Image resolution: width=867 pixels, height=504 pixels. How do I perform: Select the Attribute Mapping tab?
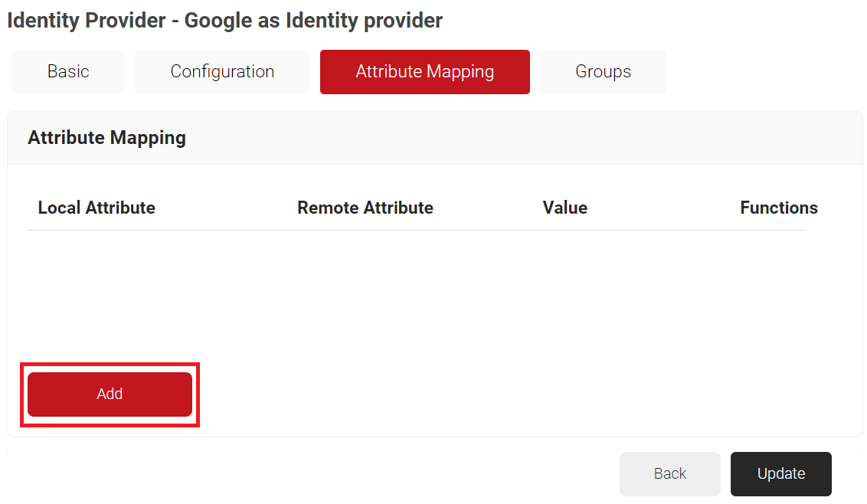click(424, 72)
